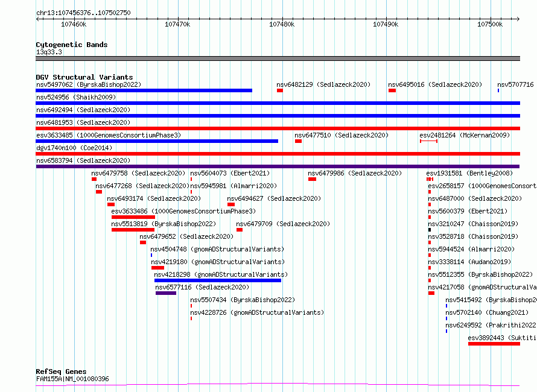Click nsv6577116 (Sedlazeck2020) label
The width and height of the screenshot is (537, 392).
coord(202,287)
